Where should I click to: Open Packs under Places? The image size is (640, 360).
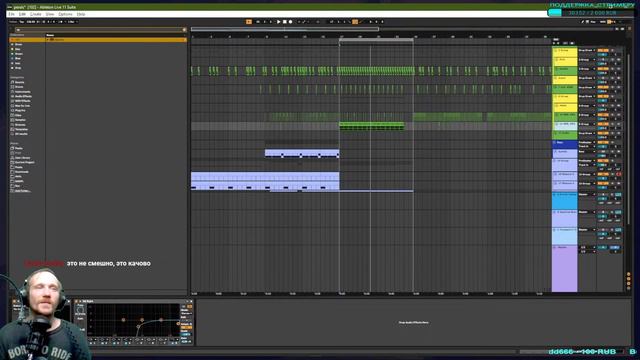tap(18, 148)
